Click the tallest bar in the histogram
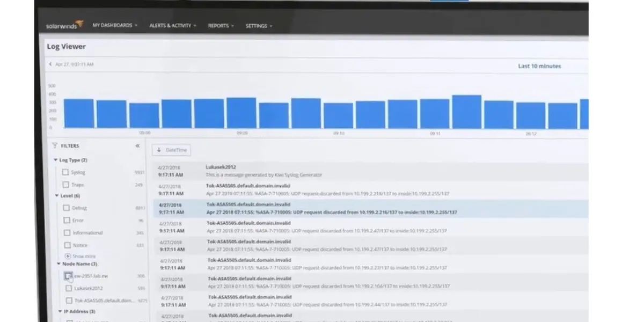This screenshot has width=644, height=322. (466, 112)
